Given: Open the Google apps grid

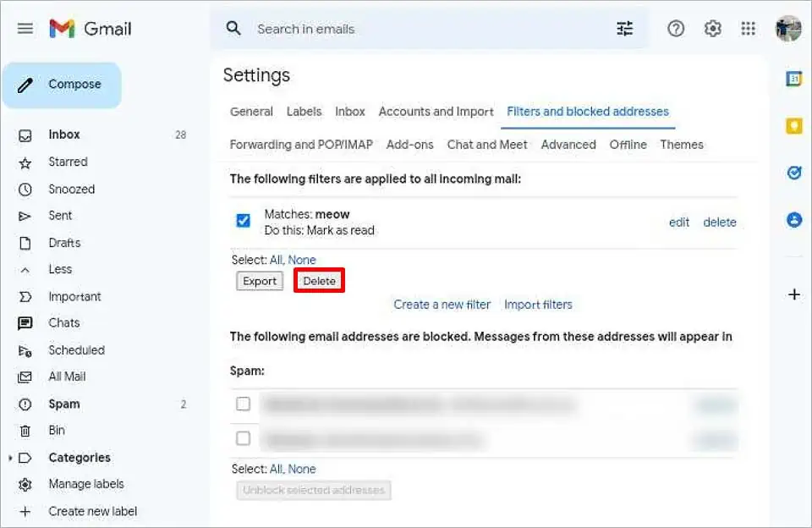Looking at the screenshot, I should 749,28.
